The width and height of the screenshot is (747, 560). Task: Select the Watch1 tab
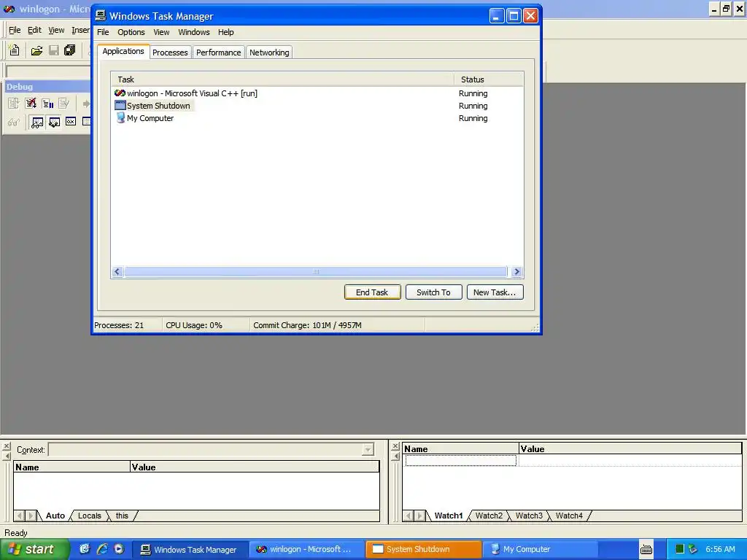point(449,516)
